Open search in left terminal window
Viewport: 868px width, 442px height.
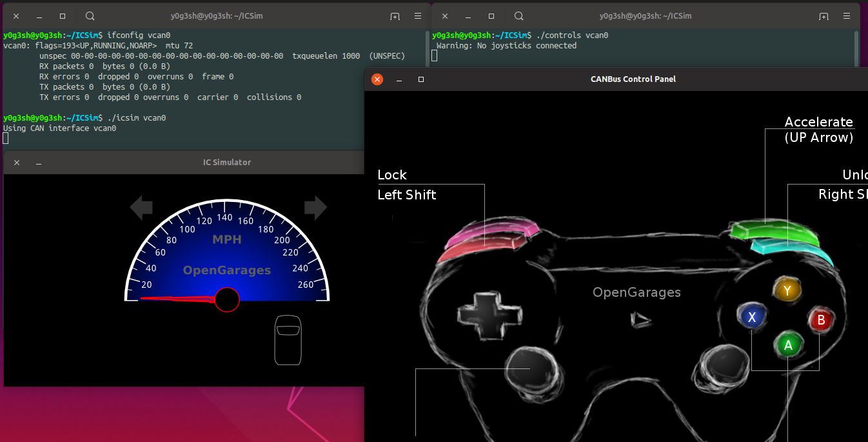click(90, 16)
